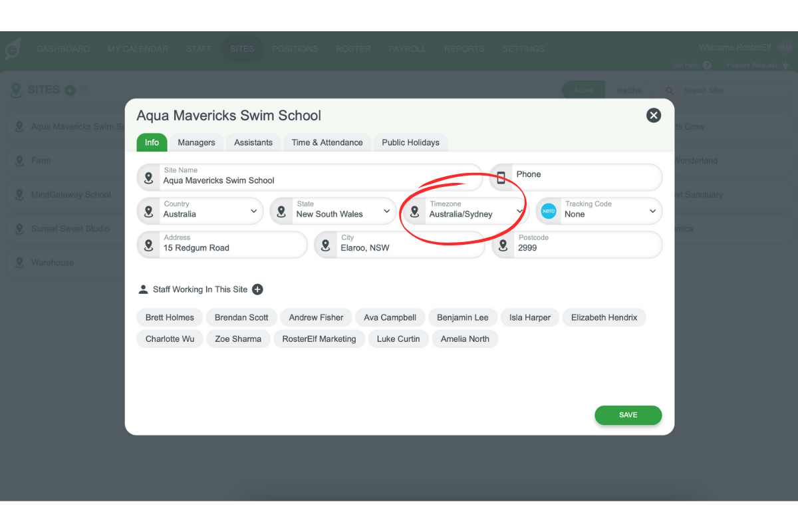This screenshot has width=798, height=532.
Task: Open the Timezone dropdown
Action: tap(520, 211)
